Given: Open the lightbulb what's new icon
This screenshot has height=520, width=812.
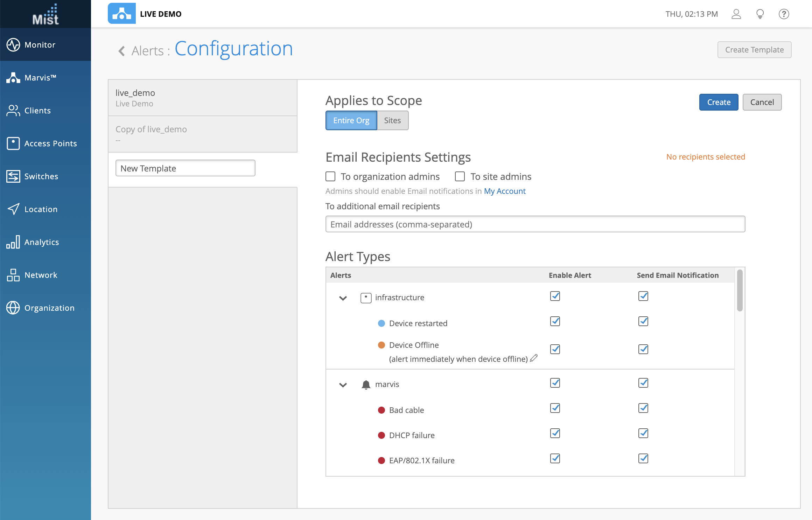Looking at the screenshot, I should click(x=760, y=14).
